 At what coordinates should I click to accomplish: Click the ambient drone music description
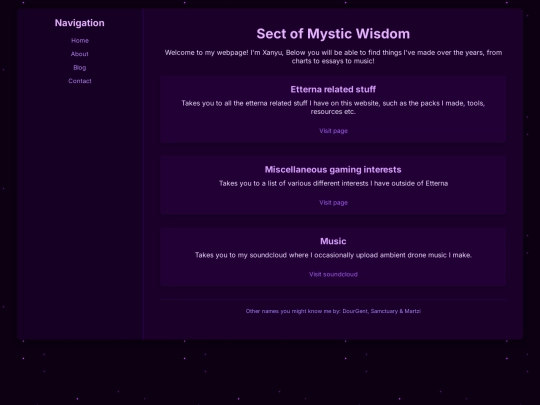coord(333,255)
